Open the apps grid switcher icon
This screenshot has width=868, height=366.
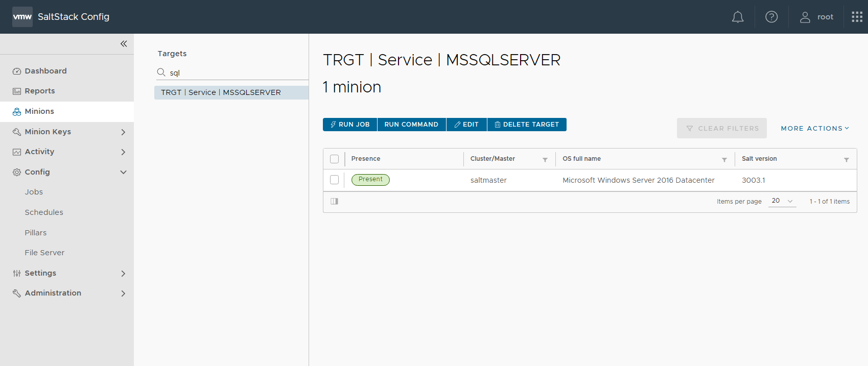click(x=857, y=17)
